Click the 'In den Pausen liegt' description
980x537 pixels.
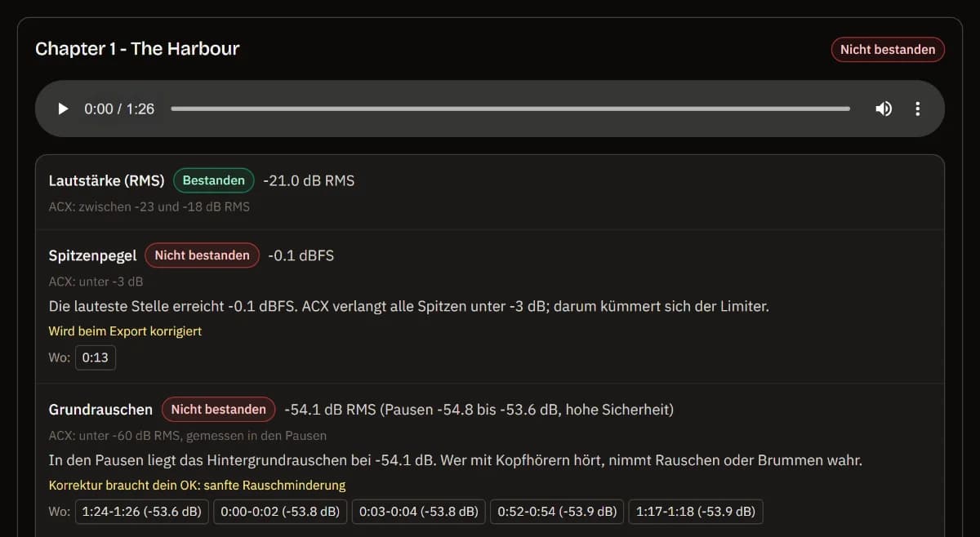[x=456, y=460]
